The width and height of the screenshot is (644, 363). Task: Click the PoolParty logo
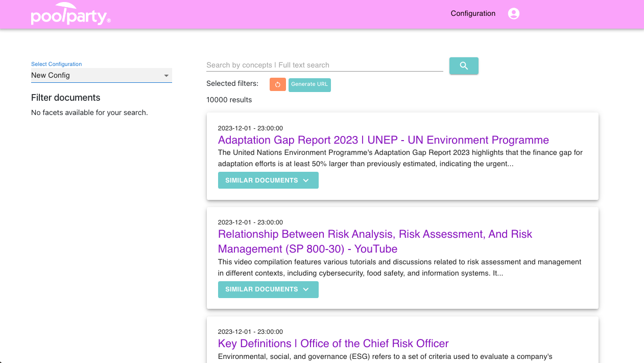coord(70,14)
